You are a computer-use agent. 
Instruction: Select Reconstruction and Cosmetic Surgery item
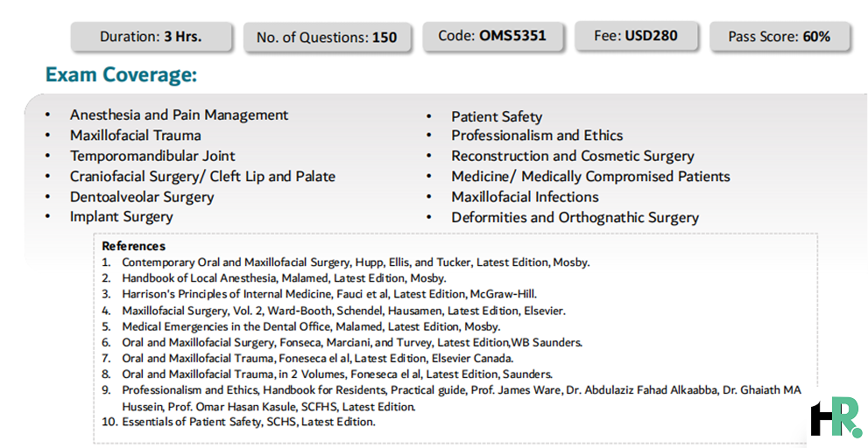tap(573, 156)
